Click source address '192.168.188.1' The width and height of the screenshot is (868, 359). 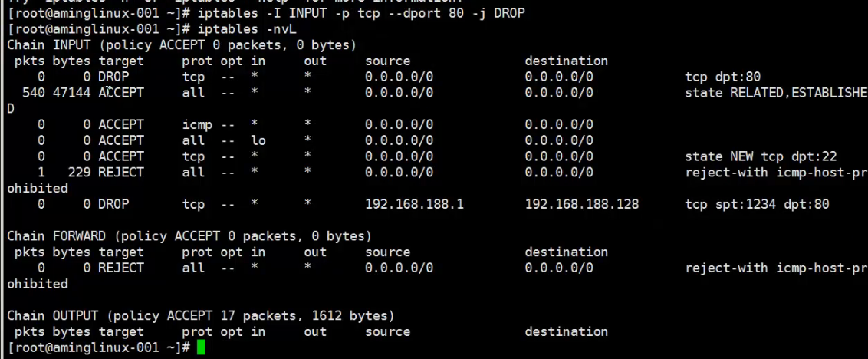coord(414,204)
